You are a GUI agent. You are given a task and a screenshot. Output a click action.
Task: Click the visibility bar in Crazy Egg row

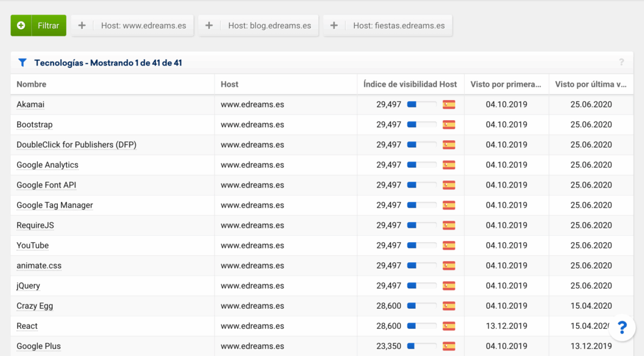click(422, 306)
